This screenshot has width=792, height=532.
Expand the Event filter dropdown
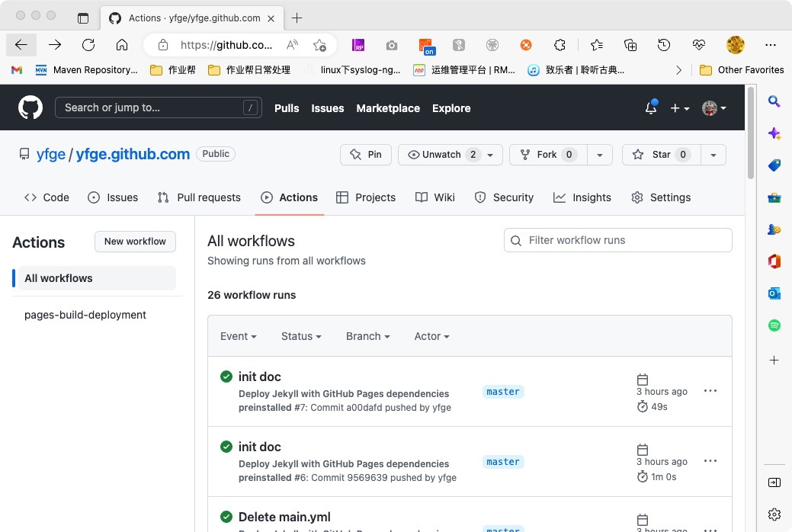238,336
